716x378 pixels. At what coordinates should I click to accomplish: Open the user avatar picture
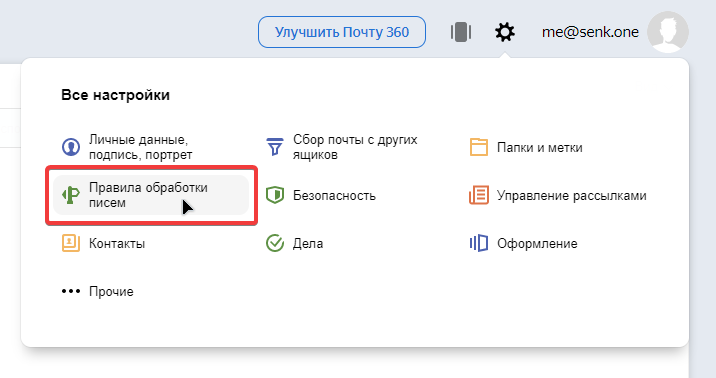pos(668,32)
